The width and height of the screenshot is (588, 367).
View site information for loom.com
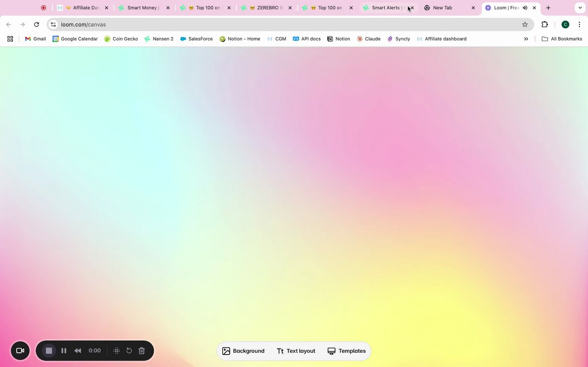(53, 24)
